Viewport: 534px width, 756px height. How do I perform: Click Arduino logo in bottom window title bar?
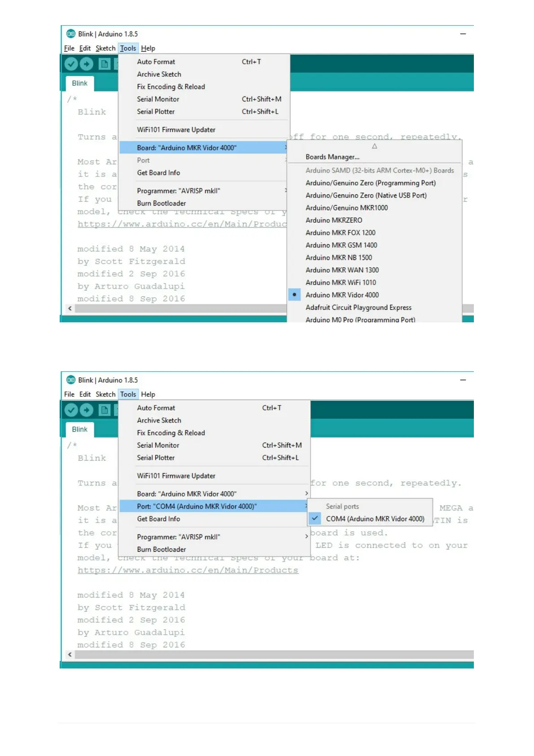(x=70, y=380)
